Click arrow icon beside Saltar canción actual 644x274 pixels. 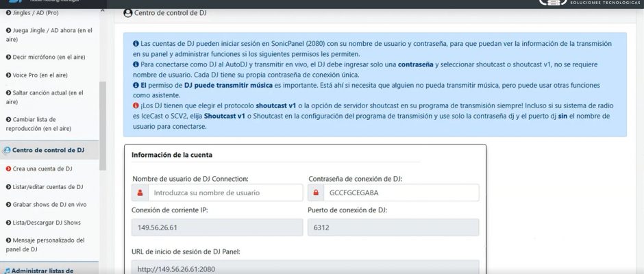pyautogui.click(x=9, y=93)
